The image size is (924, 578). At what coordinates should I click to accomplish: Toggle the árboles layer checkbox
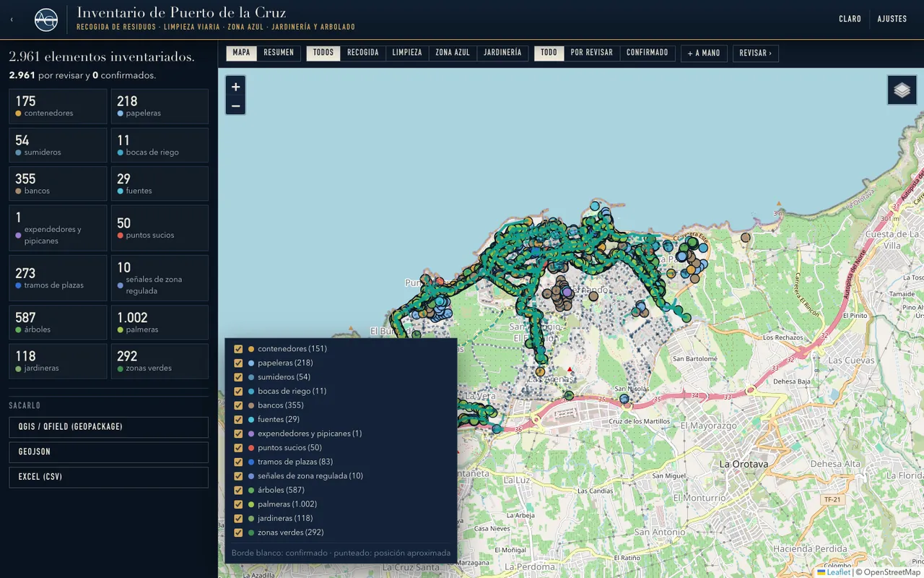click(x=238, y=490)
